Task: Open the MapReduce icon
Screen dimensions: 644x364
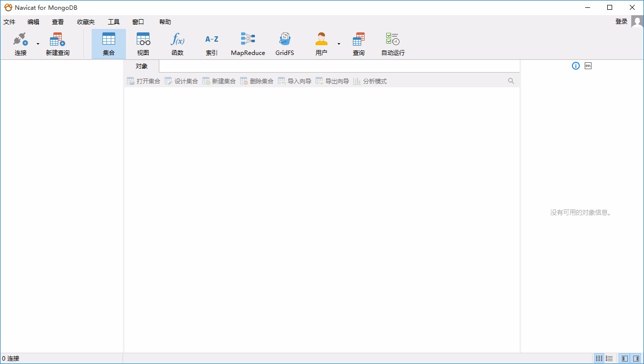Action: pyautogui.click(x=248, y=44)
